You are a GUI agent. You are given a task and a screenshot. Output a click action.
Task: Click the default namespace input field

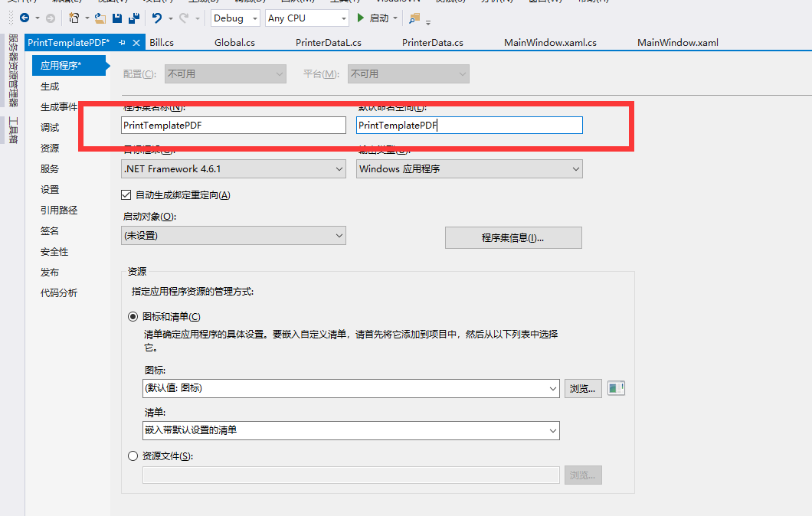469,126
